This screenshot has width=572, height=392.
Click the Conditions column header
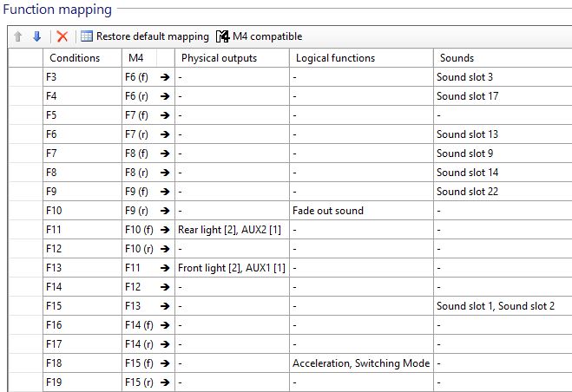tap(74, 58)
